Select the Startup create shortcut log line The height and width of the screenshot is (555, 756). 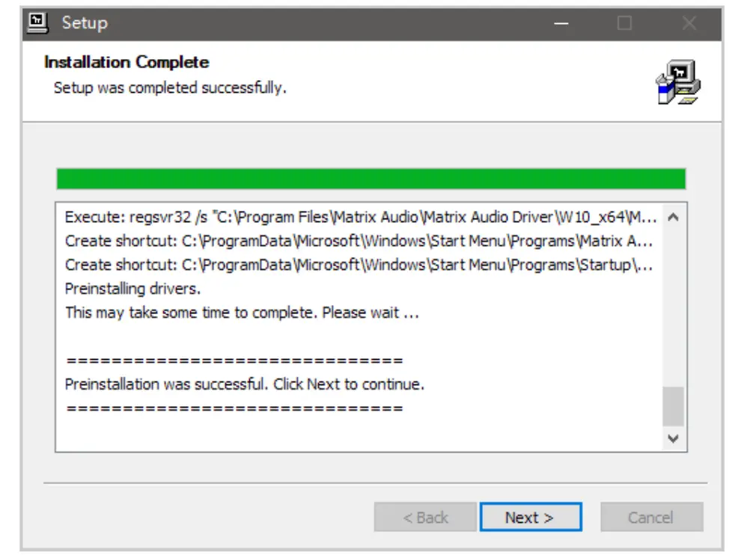pos(359,265)
